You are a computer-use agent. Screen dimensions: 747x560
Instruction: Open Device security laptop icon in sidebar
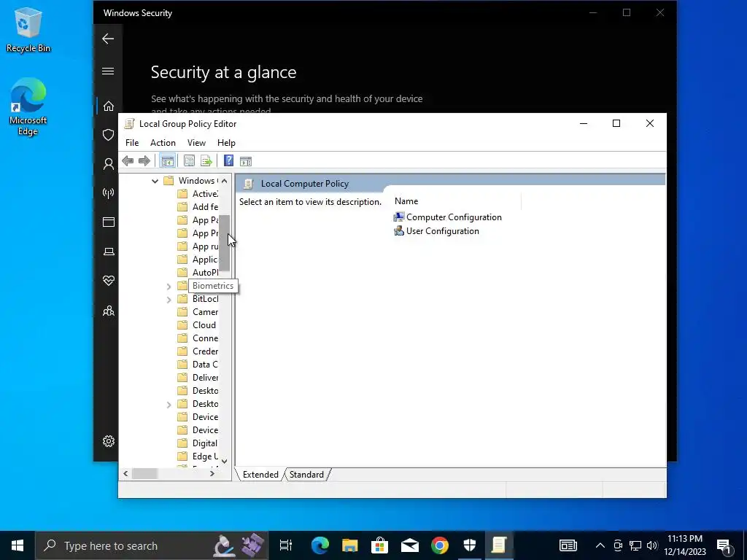(109, 252)
